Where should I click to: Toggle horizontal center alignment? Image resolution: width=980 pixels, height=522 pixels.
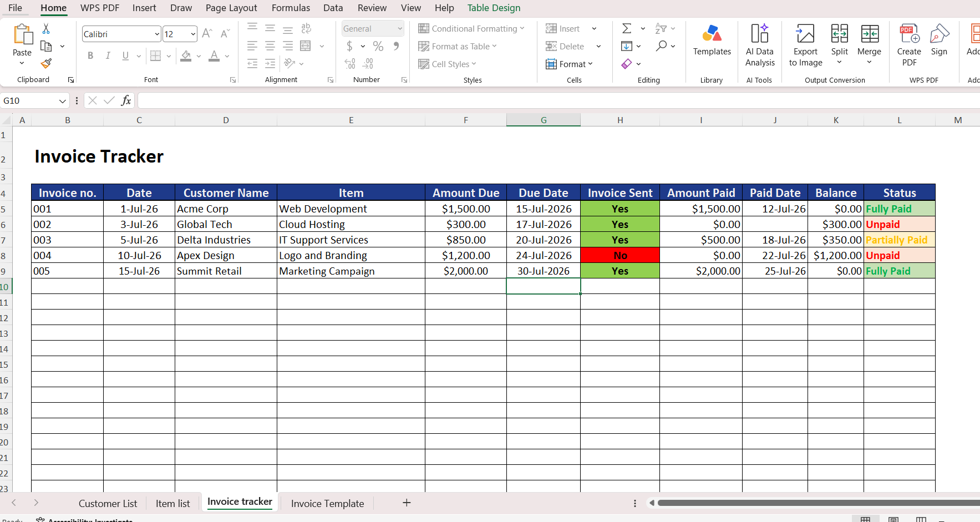(x=270, y=46)
